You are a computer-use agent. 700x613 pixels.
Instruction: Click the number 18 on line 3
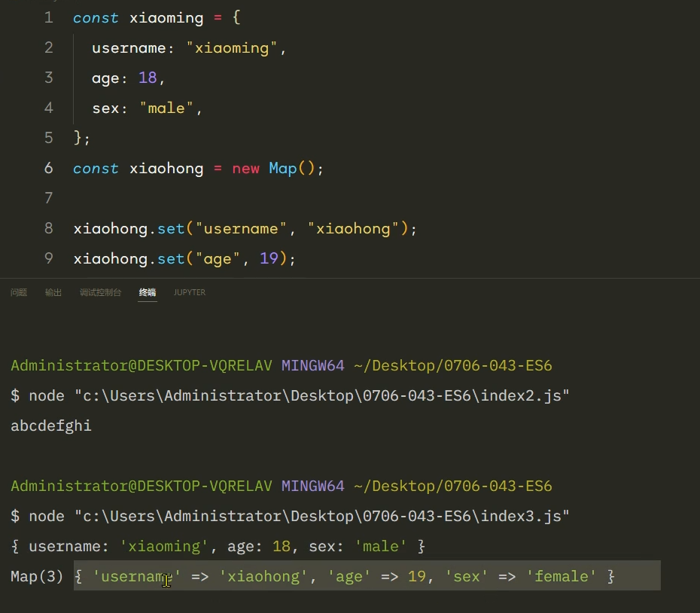tap(148, 78)
